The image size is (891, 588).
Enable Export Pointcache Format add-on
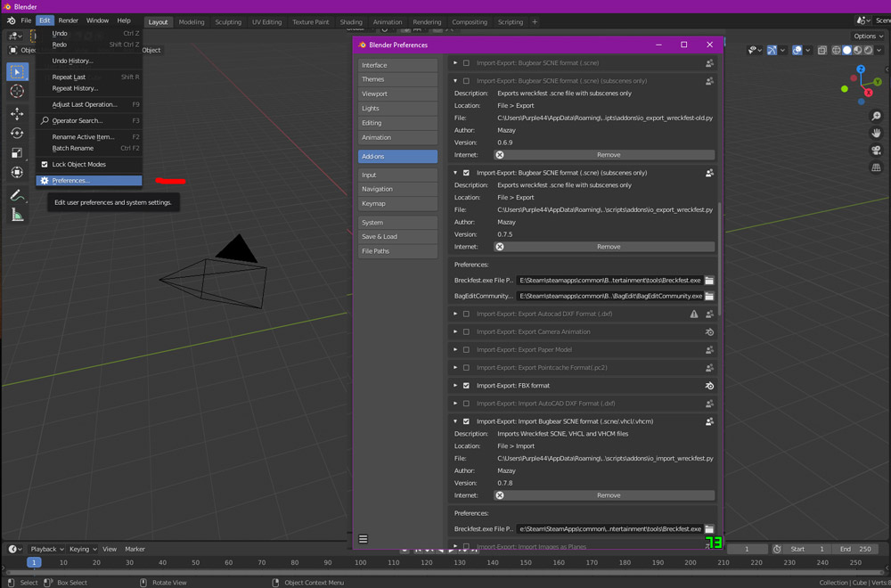(x=466, y=368)
